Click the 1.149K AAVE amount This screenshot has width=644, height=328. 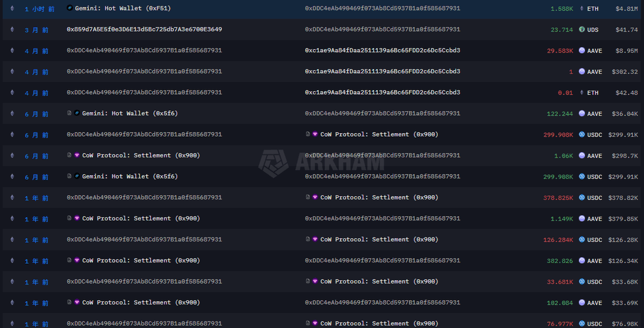[562, 219]
